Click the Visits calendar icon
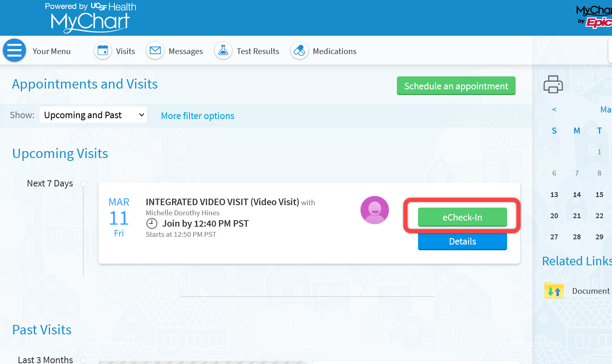Image resolution: width=612 pixels, height=364 pixels. (103, 51)
